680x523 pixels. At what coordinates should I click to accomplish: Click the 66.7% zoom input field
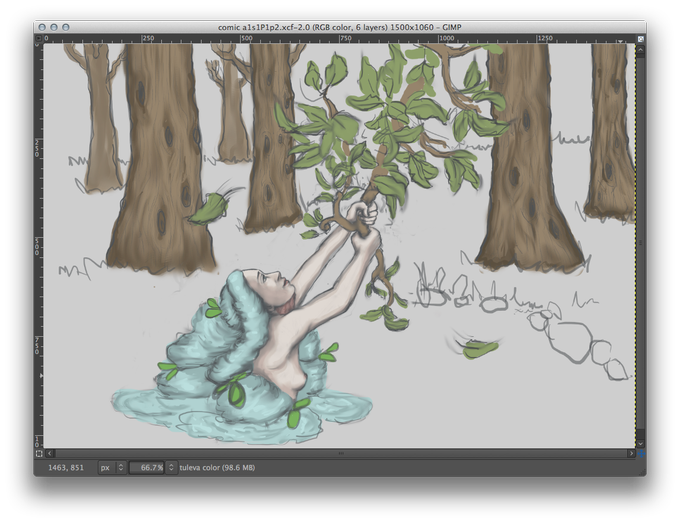coord(147,467)
